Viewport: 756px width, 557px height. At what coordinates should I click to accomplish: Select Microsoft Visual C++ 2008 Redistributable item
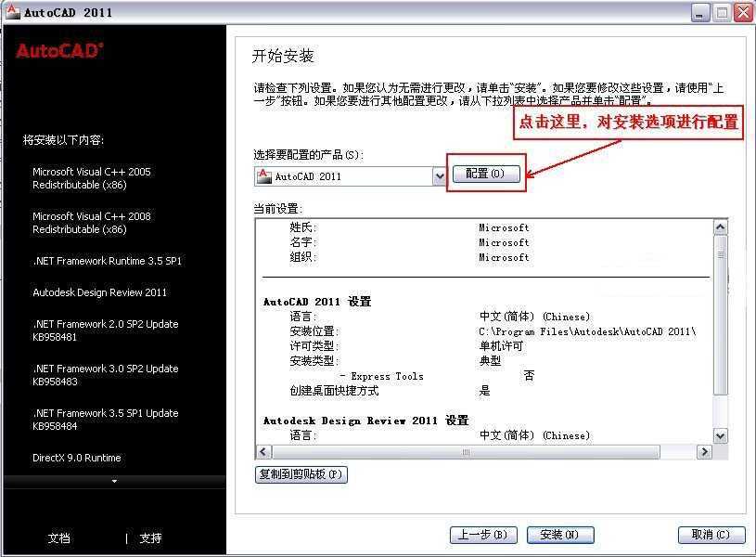pos(92,223)
